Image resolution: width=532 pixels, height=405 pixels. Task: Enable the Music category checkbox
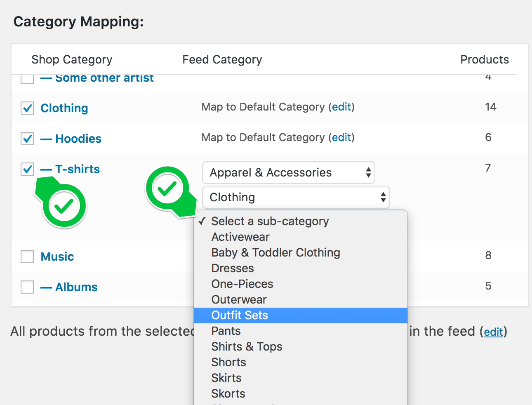27,257
